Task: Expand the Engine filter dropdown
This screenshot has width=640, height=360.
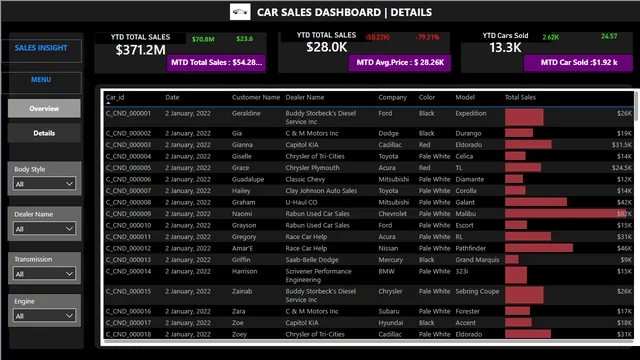Action: coord(44,316)
